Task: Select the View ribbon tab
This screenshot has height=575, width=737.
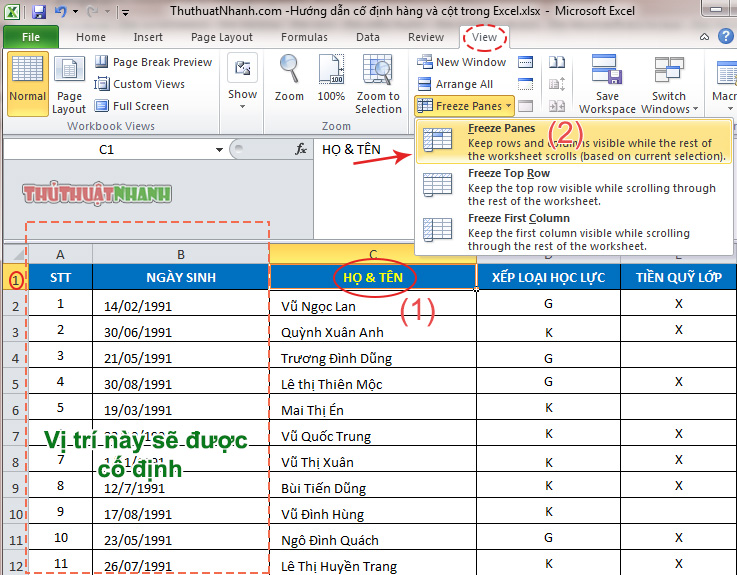Action: [x=484, y=37]
